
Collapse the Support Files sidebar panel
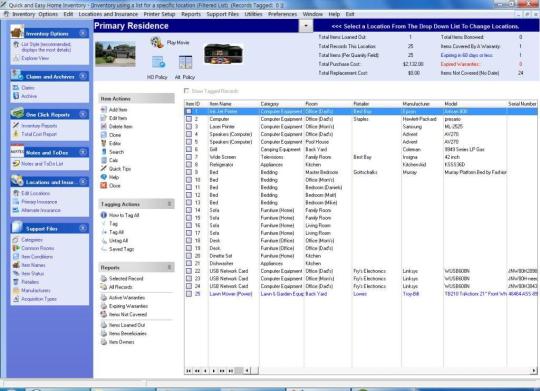83,228
